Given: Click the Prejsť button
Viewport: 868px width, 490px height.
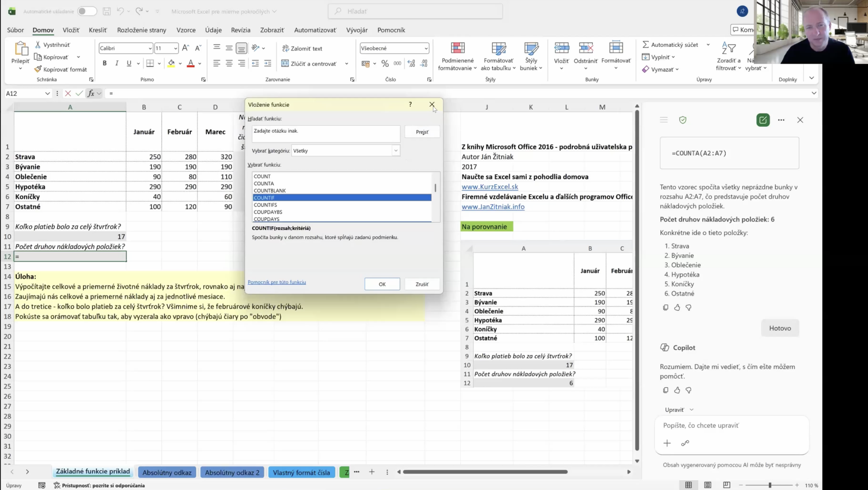Looking at the screenshot, I should tap(422, 132).
